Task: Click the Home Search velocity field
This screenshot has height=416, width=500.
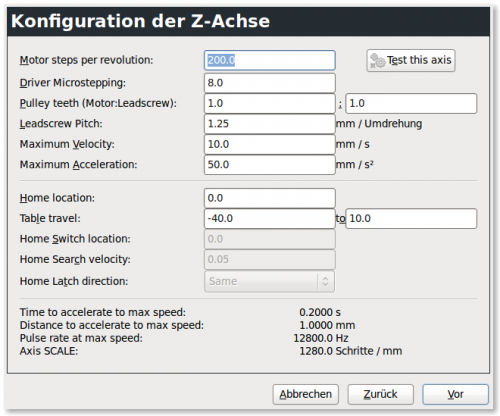Action: click(270, 259)
